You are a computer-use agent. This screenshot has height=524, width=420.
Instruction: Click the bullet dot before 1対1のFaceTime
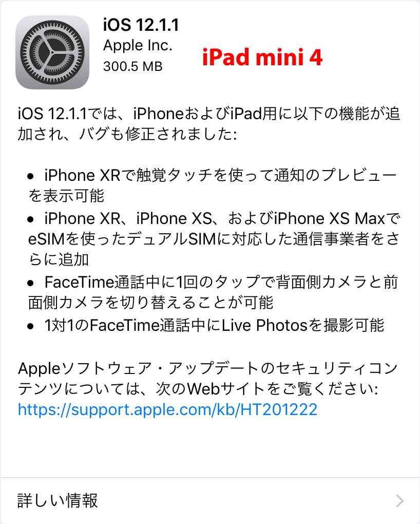click(31, 326)
